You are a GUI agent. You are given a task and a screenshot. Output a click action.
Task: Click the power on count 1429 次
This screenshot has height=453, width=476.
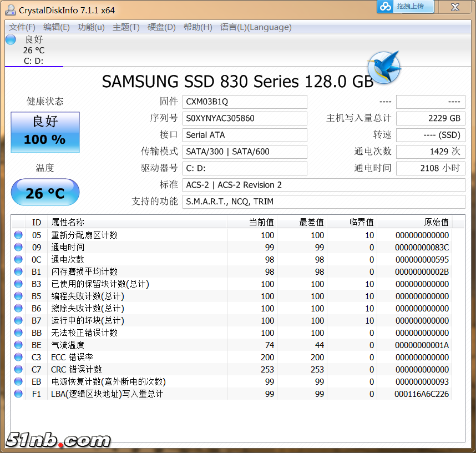coord(431,152)
